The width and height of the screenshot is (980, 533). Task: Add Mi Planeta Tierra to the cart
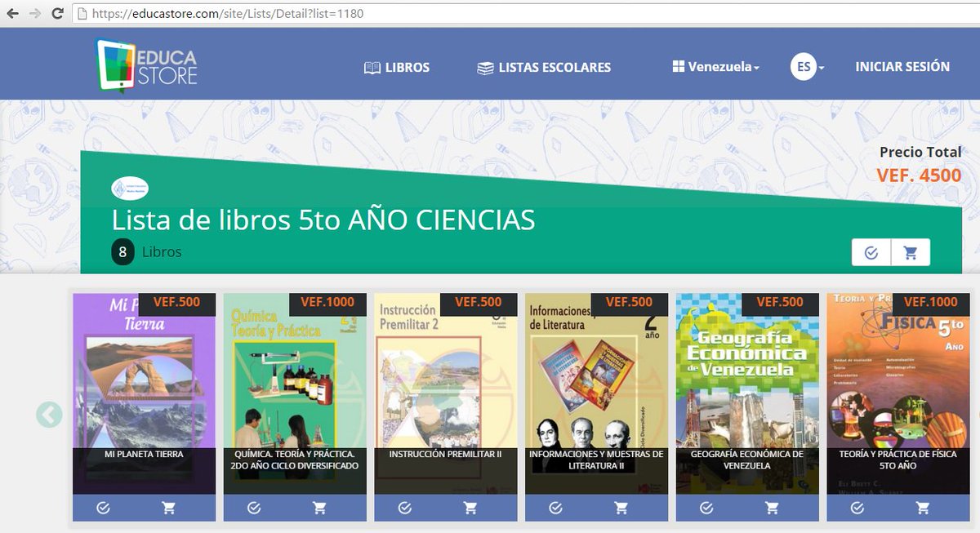pyautogui.click(x=169, y=508)
